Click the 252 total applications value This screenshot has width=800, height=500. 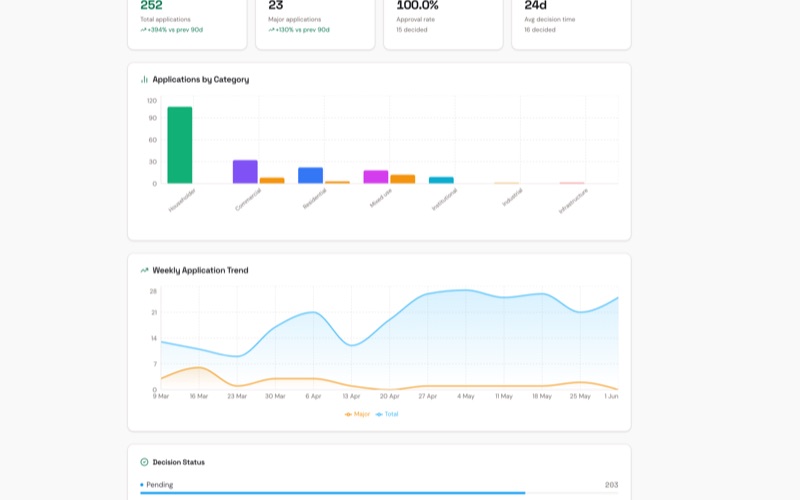152,6
